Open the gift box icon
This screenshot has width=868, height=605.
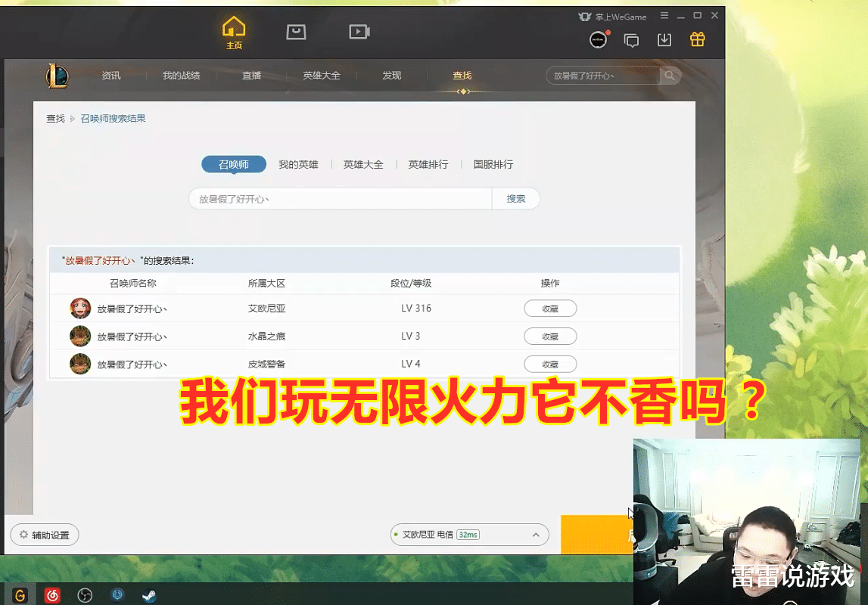pyautogui.click(x=698, y=39)
